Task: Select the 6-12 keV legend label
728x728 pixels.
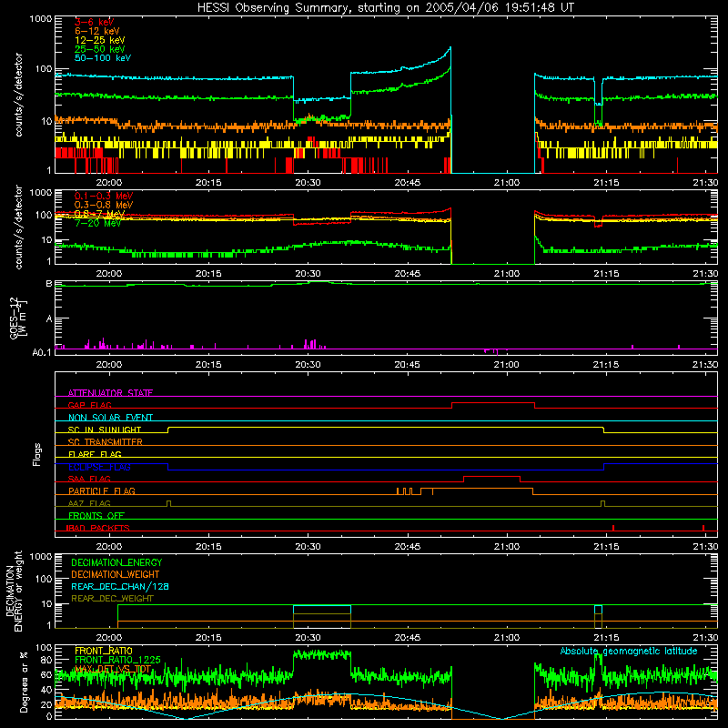Action: 96,31
